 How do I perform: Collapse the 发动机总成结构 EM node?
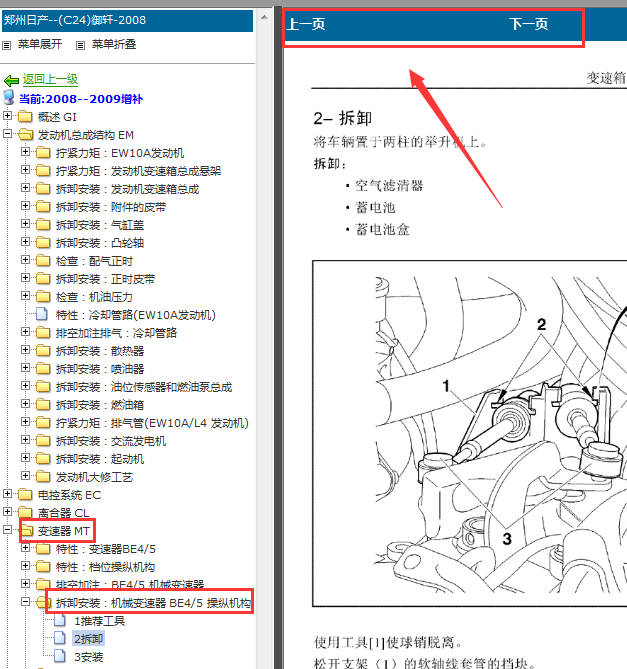click(x=8, y=134)
